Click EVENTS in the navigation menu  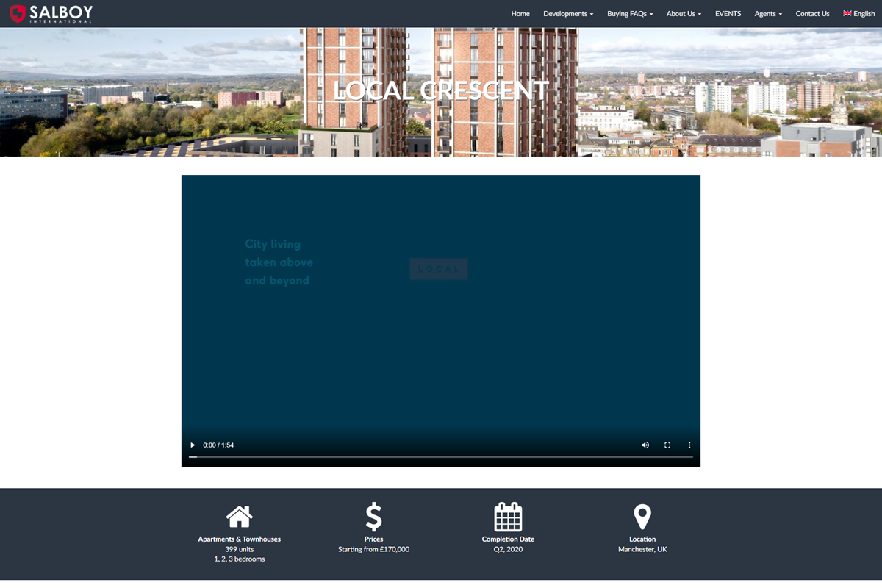point(728,13)
